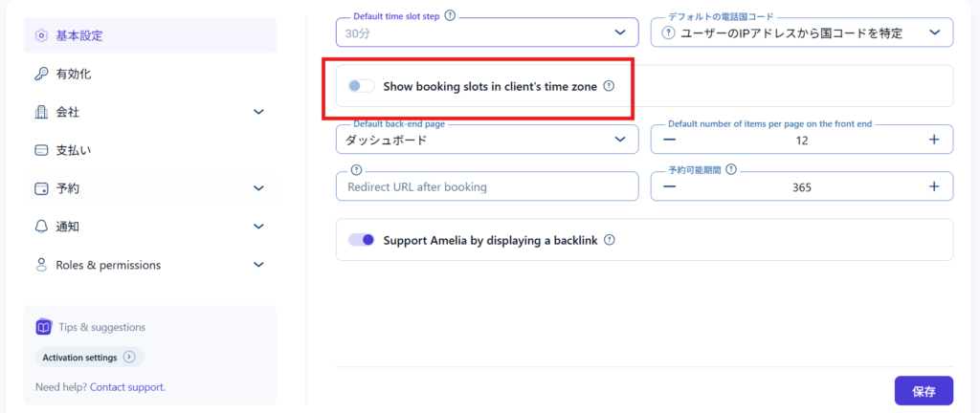Expand the 会社 sidebar section

[x=257, y=112]
